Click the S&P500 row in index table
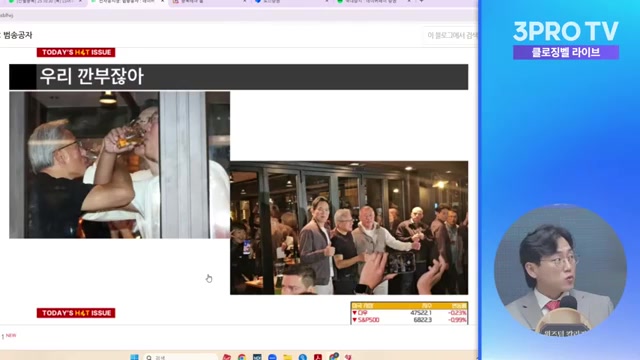This screenshot has height=360, width=640. point(409,320)
